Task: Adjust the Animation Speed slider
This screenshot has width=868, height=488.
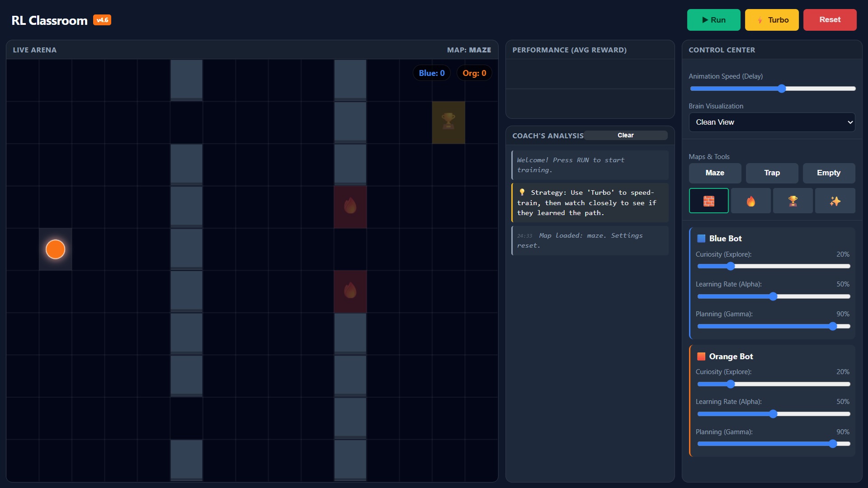Action: point(782,89)
